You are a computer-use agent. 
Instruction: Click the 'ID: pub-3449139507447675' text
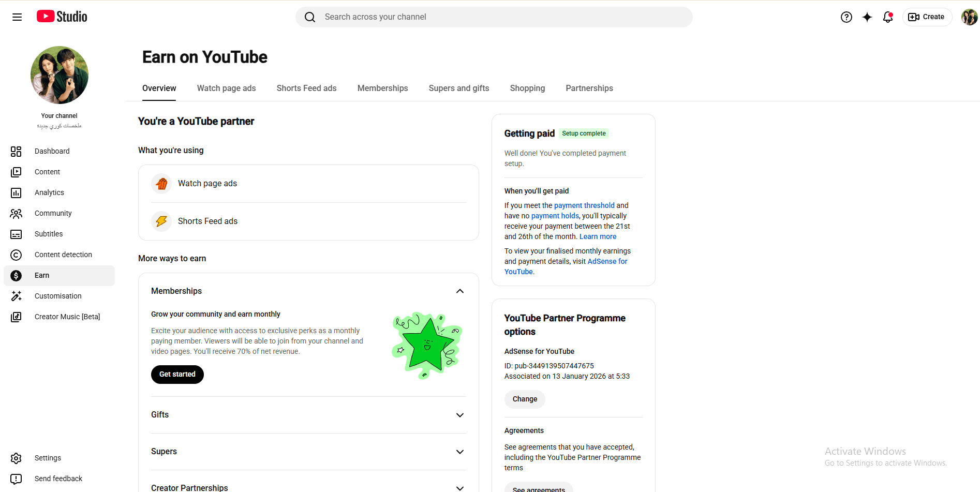coord(549,366)
